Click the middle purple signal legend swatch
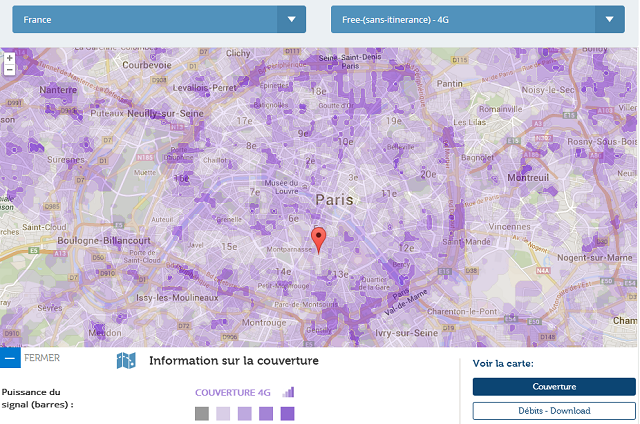This screenshot has width=640, height=424. [x=244, y=413]
